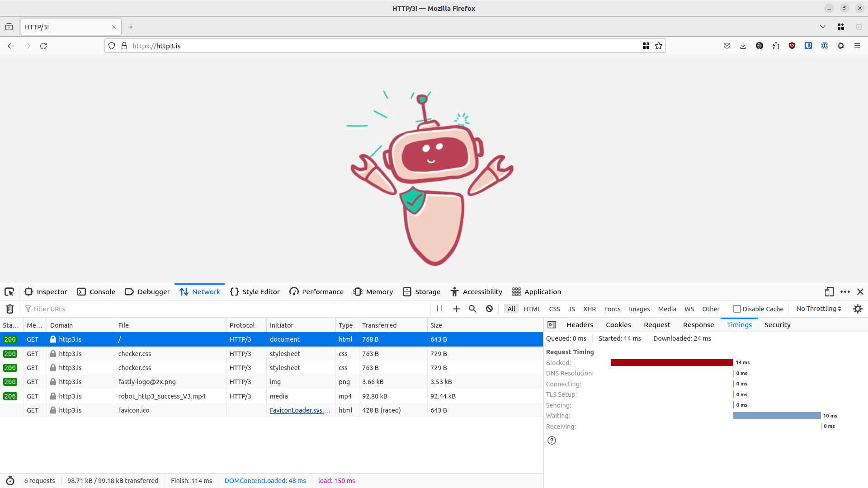Open network search magnifier icon
The image size is (868, 488).
tap(472, 309)
